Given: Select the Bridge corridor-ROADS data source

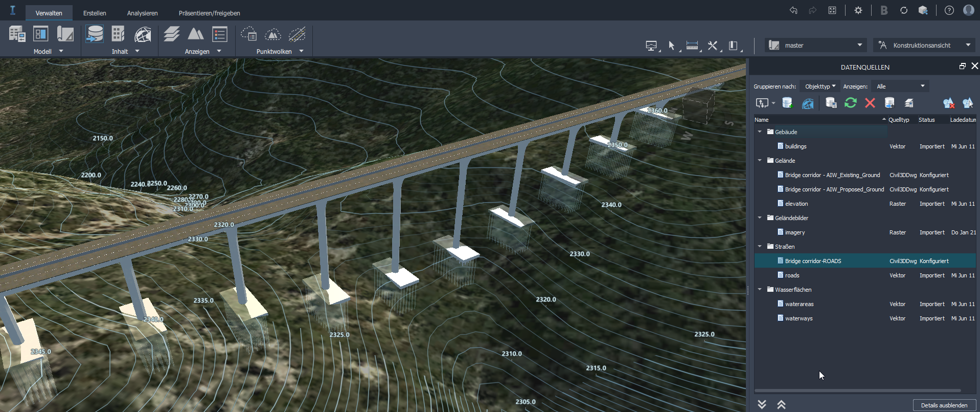Looking at the screenshot, I should point(865,261).
